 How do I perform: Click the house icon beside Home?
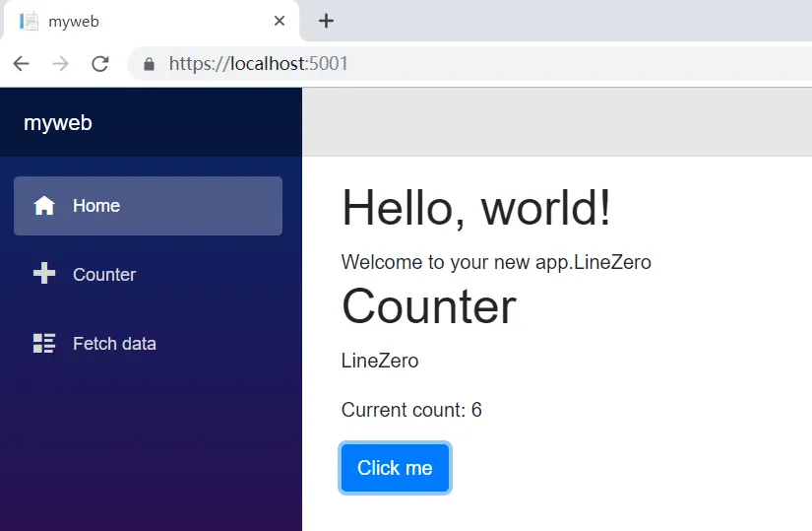click(x=44, y=206)
